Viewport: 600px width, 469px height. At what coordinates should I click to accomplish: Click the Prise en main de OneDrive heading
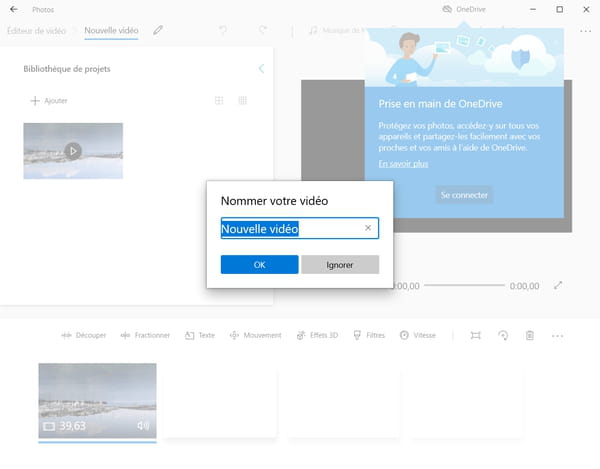(440, 104)
